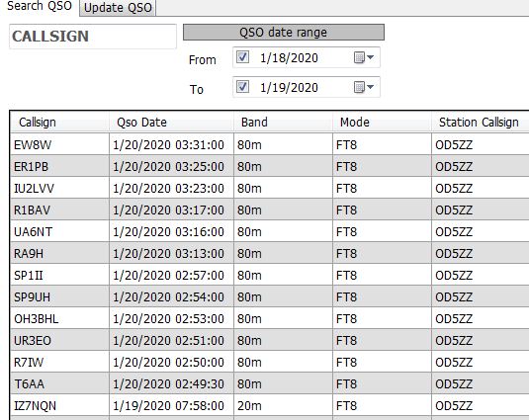Click the CALLSIGN search input field
The width and height of the screenshot is (529, 420).
coord(93,37)
